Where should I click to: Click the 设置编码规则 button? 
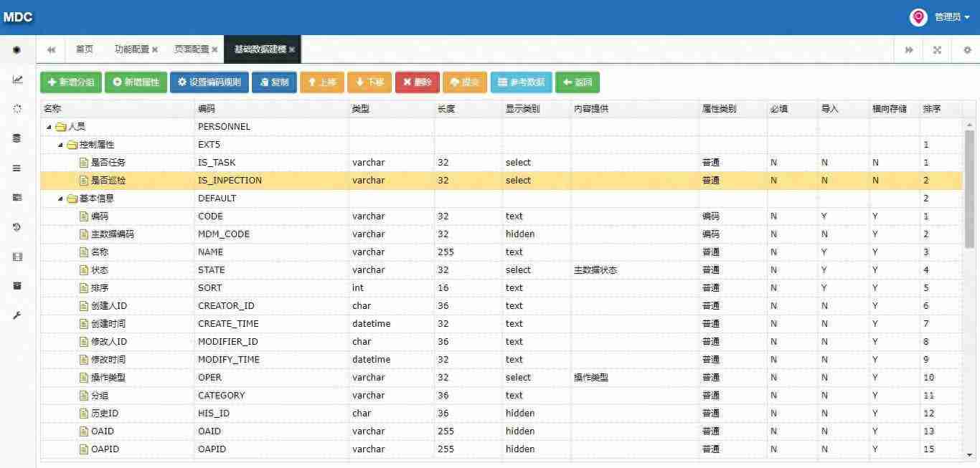(209, 82)
